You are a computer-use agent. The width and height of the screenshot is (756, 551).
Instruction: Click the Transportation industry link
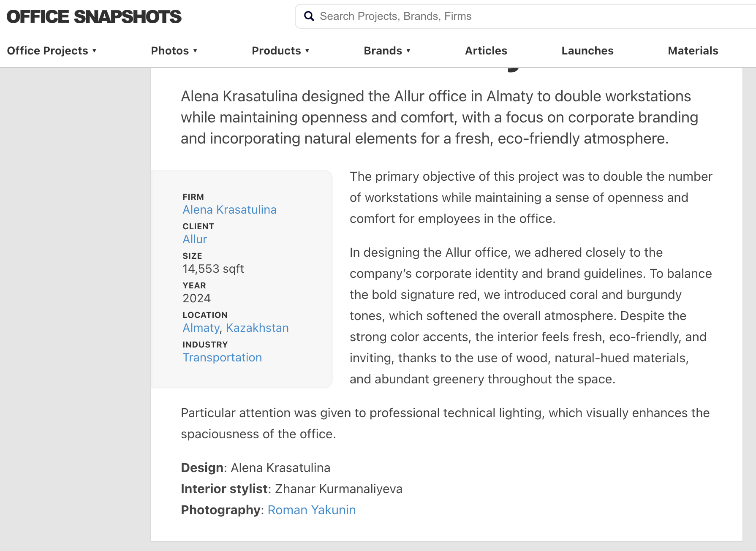[222, 358]
